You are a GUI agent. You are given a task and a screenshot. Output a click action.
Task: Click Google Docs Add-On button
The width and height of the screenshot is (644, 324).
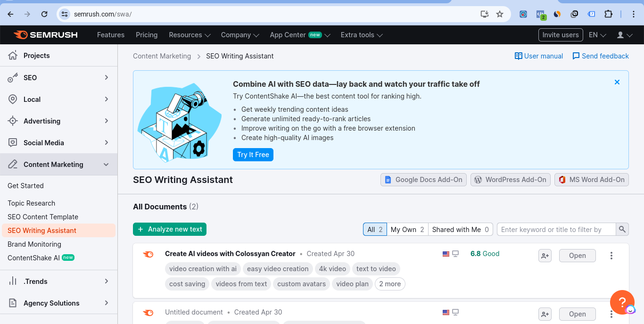click(x=423, y=180)
